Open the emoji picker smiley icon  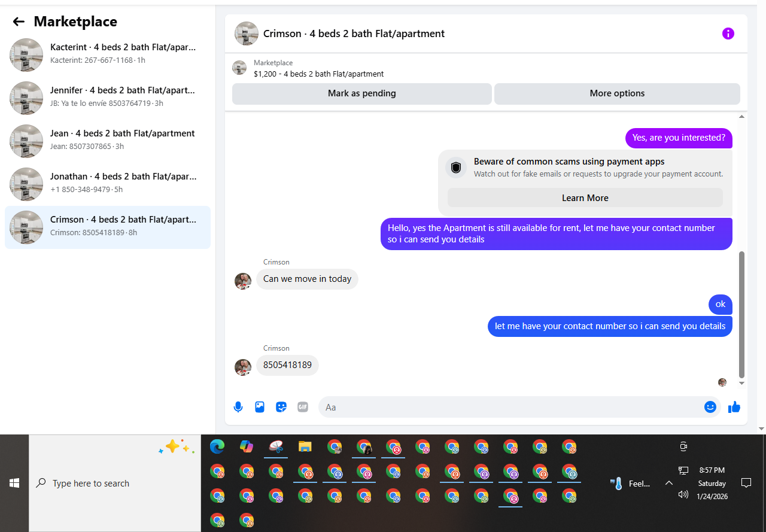tap(710, 407)
